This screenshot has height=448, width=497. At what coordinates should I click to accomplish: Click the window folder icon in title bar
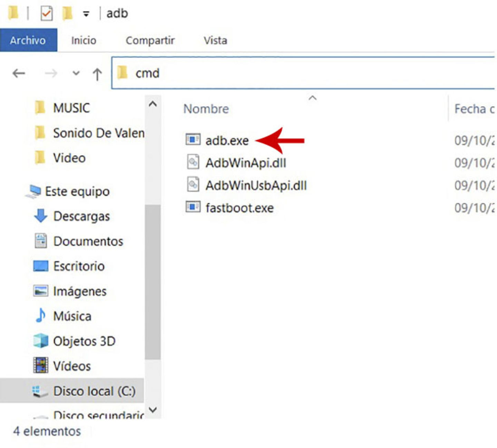tap(13, 13)
